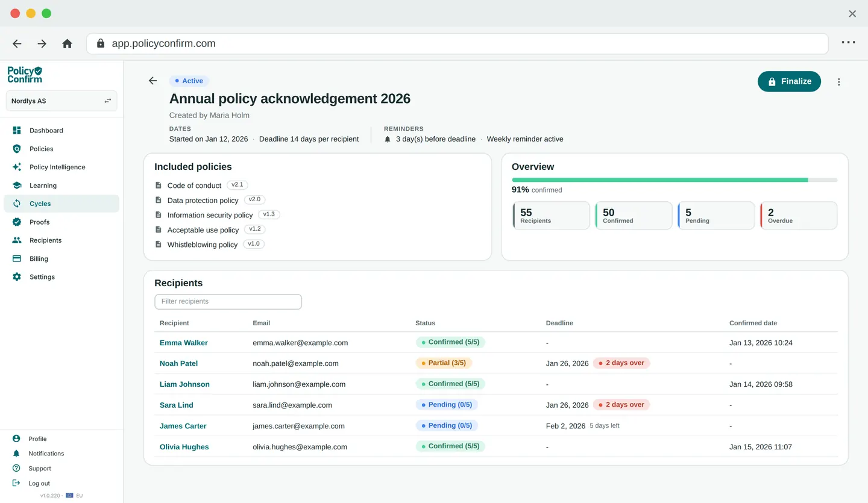Image resolution: width=868 pixels, height=503 pixels.
Task: Go to browser home page icon
Action: (x=68, y=43)
